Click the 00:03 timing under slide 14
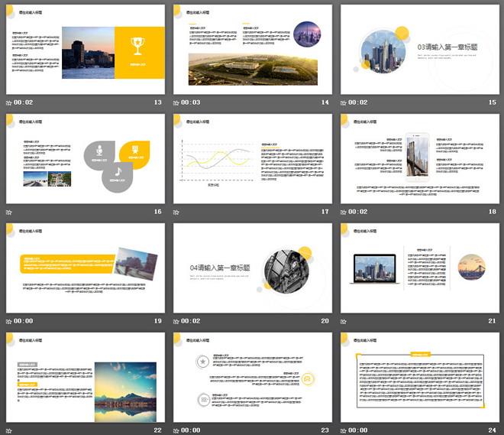The height and width of the screenshot is (435, 504). [191, 102]
